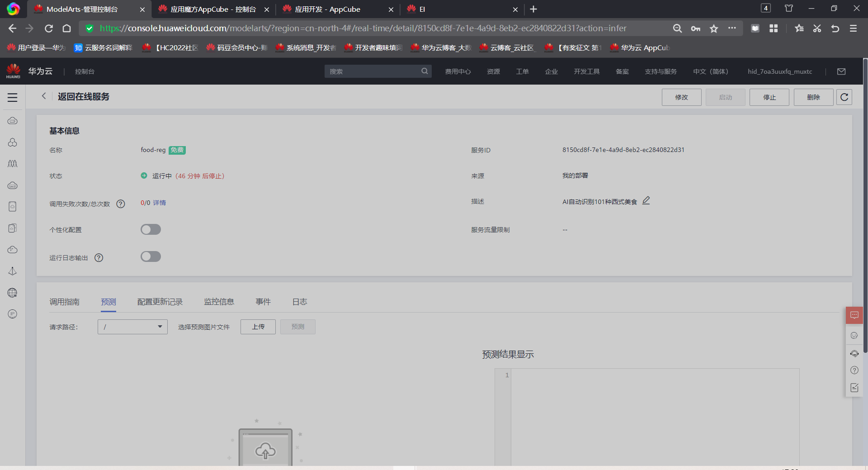
Task: Click the 删除 button
Action: 813,97
